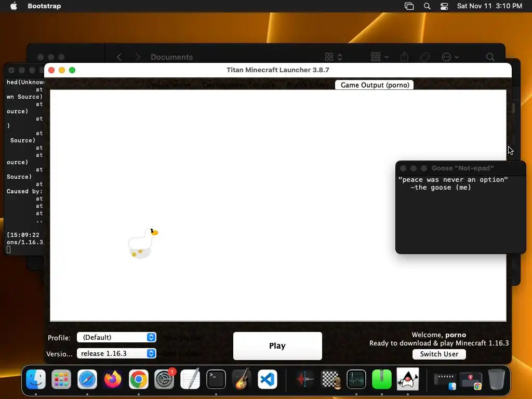Open Voice Memos from the dock
The image size is (532, 399).
click(x=304, y=379)
